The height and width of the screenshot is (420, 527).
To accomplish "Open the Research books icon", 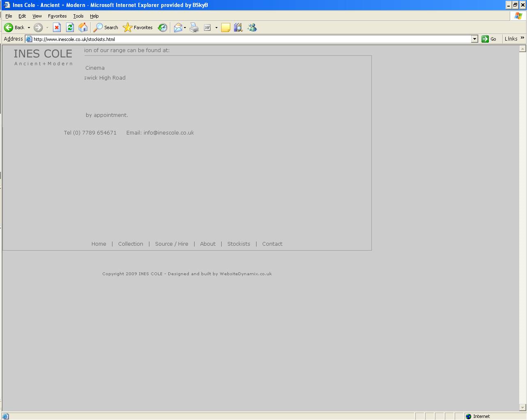I will (238, 27).
